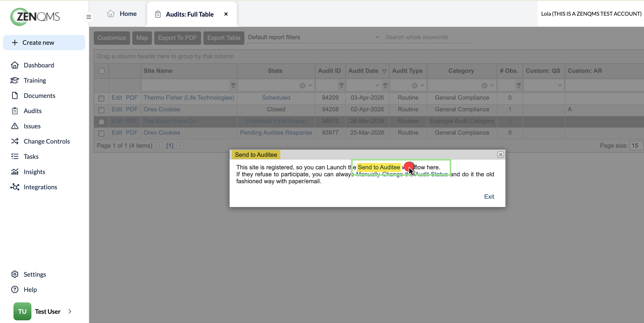The image size is (644, 323).
Task: Click the Settings gear icon
Action: [x=15, y=274]
